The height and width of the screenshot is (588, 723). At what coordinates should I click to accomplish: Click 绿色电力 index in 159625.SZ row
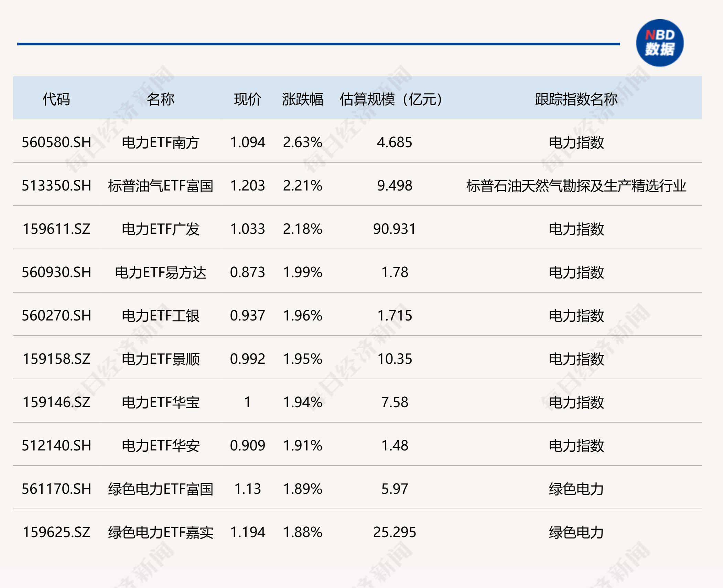576,532
